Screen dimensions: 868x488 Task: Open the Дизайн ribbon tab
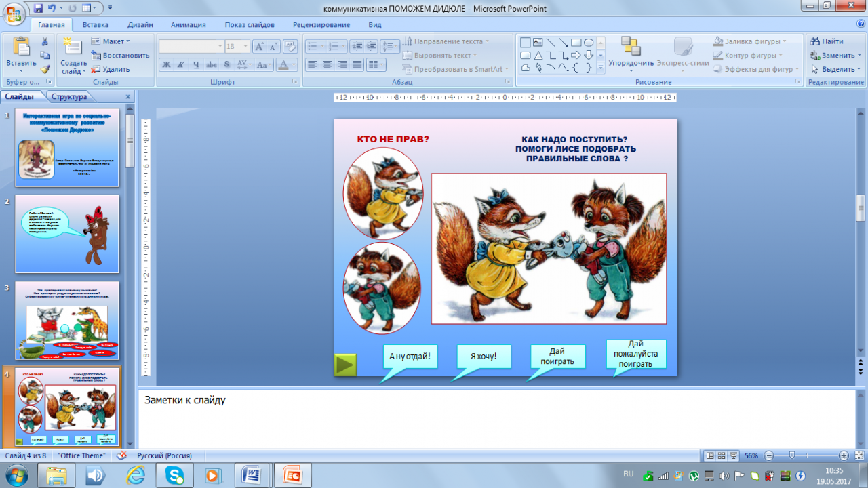click(x=140, y=25)
